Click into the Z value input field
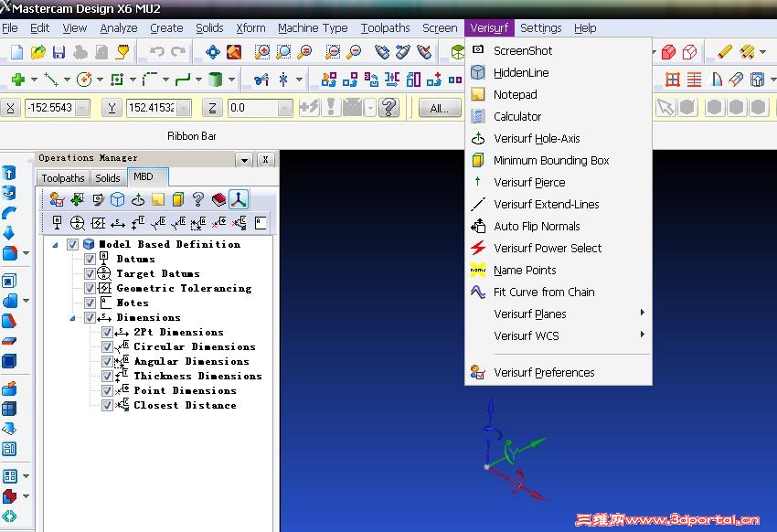The image size is (777, 532). (x=252, y=108)
